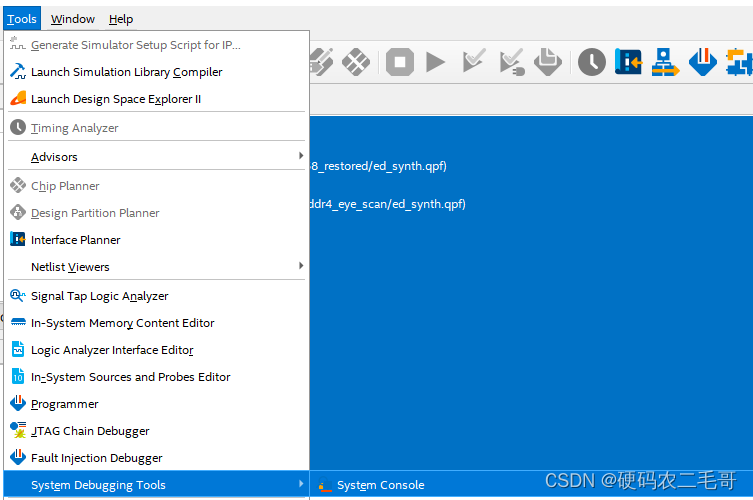753x500 pixels.
Task: Open the Help menu
Action: click(x=121, y=19)
